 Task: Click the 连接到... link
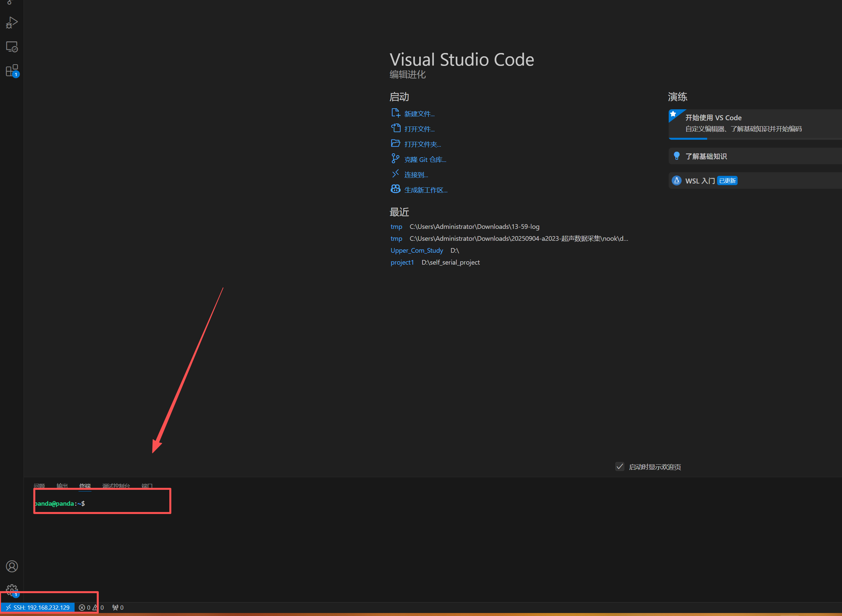pyautogui.click(x=416, y=175)
